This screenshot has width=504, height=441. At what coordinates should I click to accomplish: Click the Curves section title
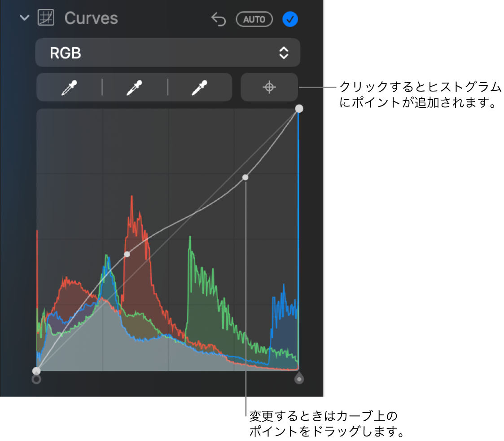[91, 18]
